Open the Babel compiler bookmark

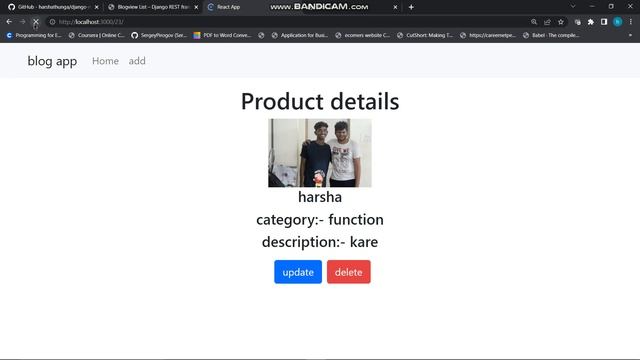[x=551, y=36]
